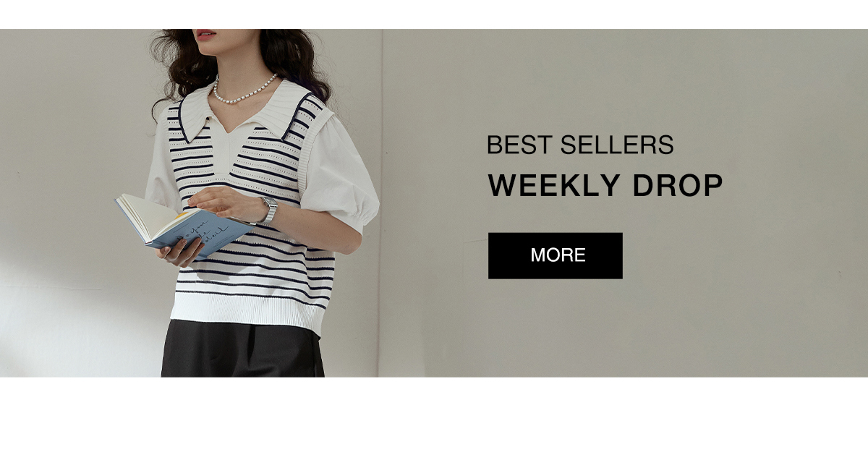Click the white strip above the banner
Viewport: 868px width, 460px height.
tap(434, 14)
